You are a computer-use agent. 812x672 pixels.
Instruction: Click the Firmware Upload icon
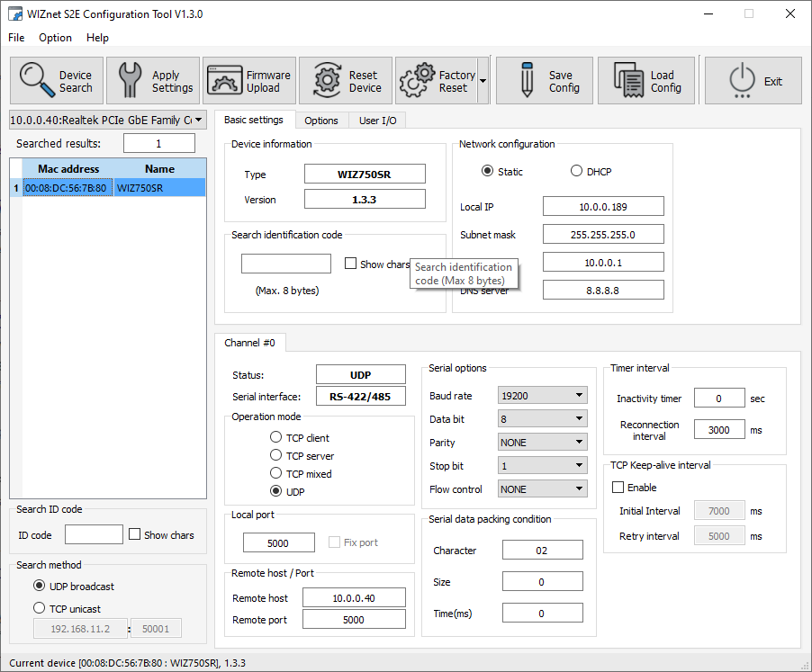(225, 80)
